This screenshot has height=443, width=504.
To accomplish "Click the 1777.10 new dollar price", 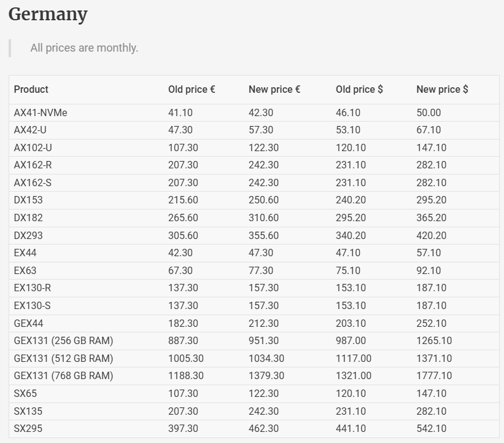I will pos(434,376).
